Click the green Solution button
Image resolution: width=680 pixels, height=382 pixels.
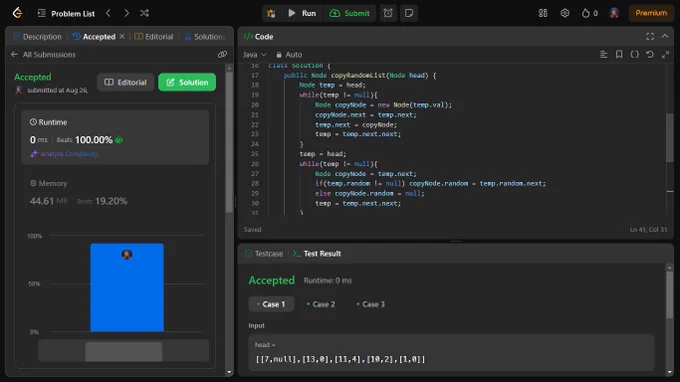pos(187,82)
